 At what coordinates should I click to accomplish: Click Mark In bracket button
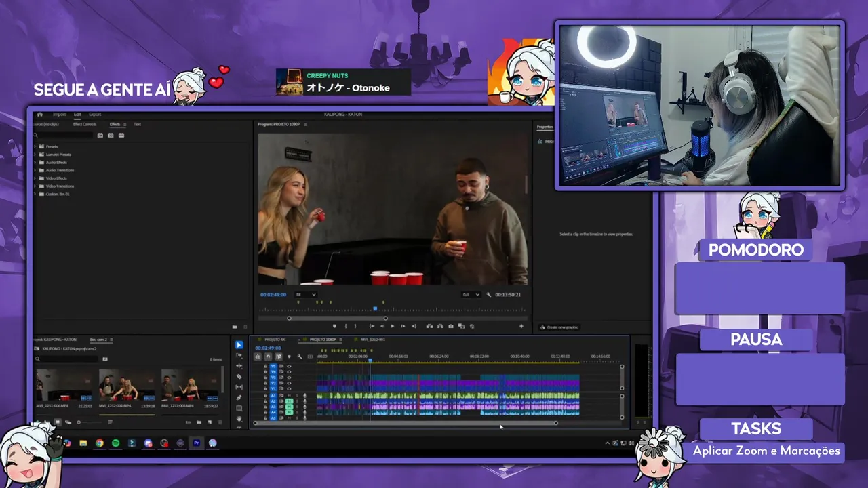coord(346,326)
